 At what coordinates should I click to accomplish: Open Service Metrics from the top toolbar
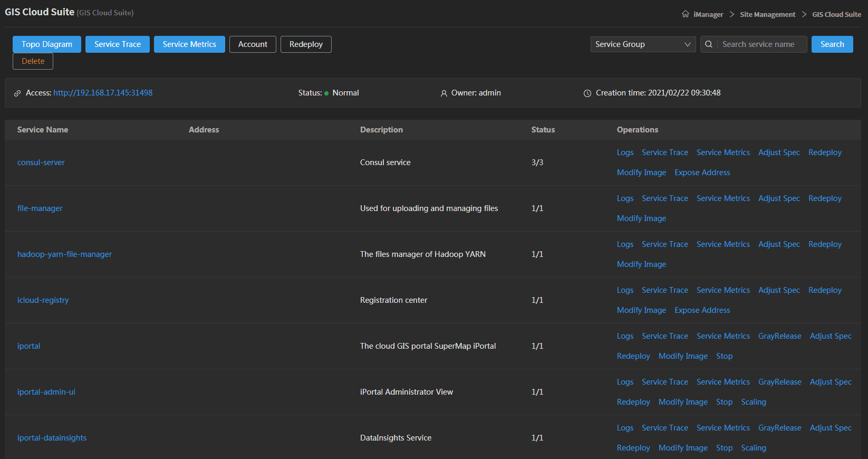189,44
